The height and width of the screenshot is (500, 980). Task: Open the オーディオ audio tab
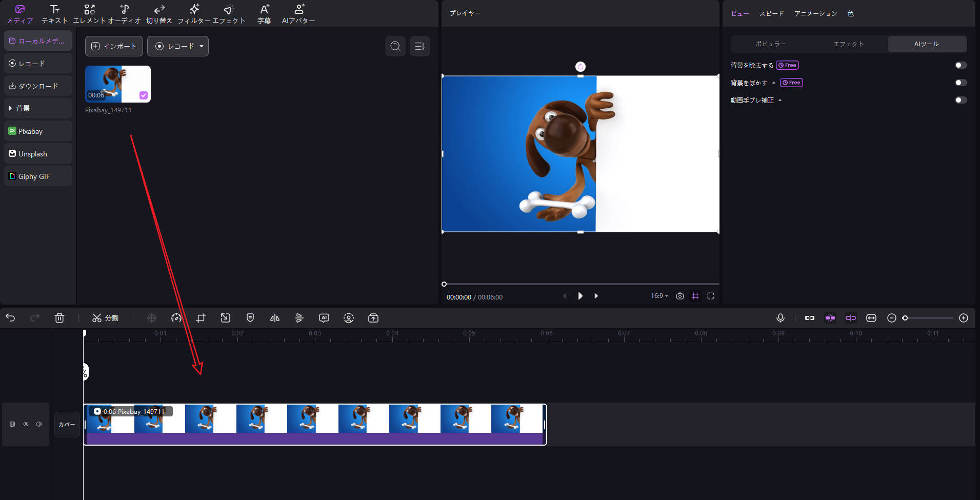click(124, 14)
